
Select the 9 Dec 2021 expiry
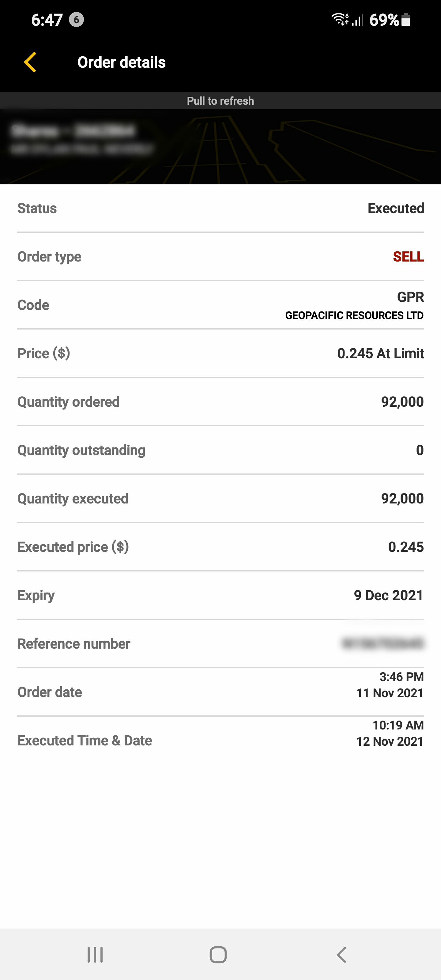point(389,595)
